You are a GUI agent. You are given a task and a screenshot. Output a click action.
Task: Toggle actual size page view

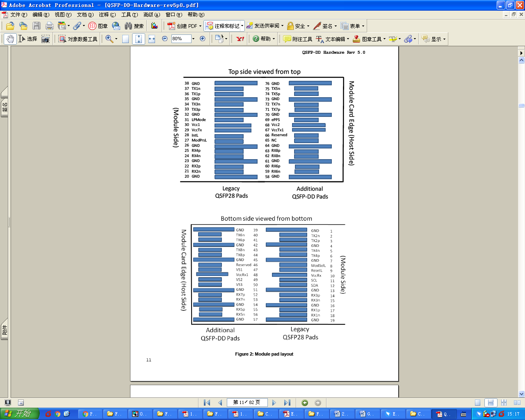point(126,39)
